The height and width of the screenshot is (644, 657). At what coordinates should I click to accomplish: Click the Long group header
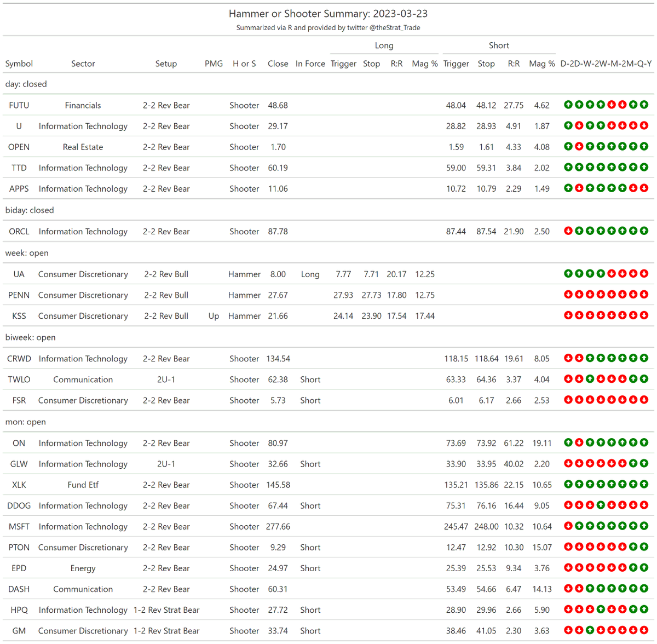[x=384, y=45]
